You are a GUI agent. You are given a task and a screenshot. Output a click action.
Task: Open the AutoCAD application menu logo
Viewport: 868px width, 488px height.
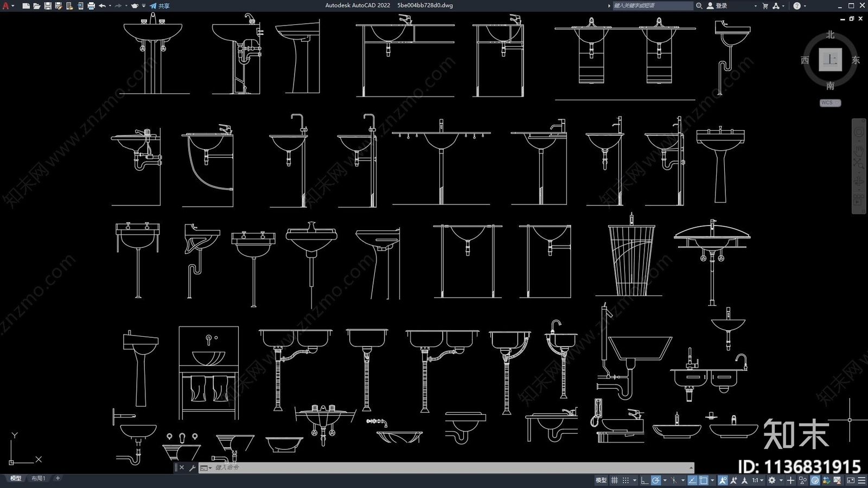[x=6, y=5]
